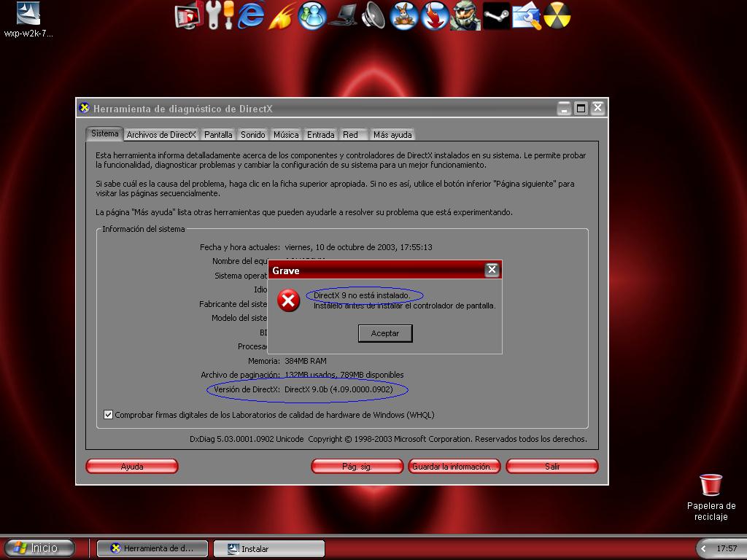Toggle the WHQL digital signatures checkbox
Screen dimensions: 747x560
(109, 415)
